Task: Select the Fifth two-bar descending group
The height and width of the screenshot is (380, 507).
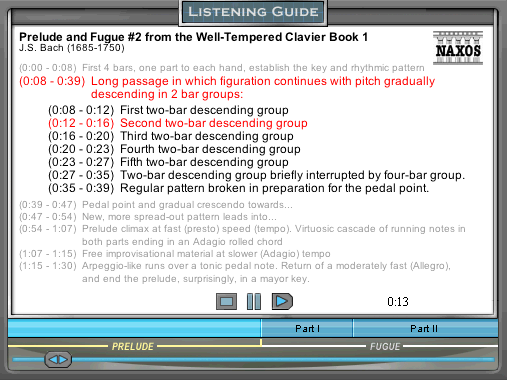Action: pyautogui.click(x=168, y=162)
